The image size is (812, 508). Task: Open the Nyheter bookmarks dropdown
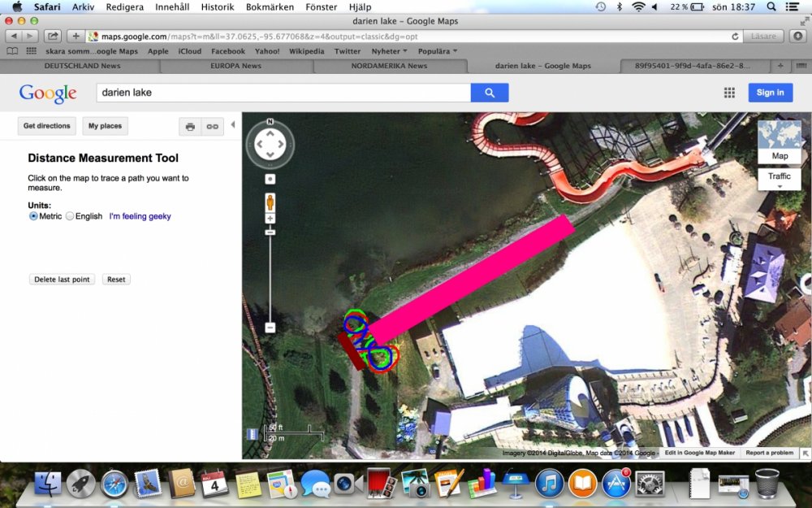[x=390, y=51]
